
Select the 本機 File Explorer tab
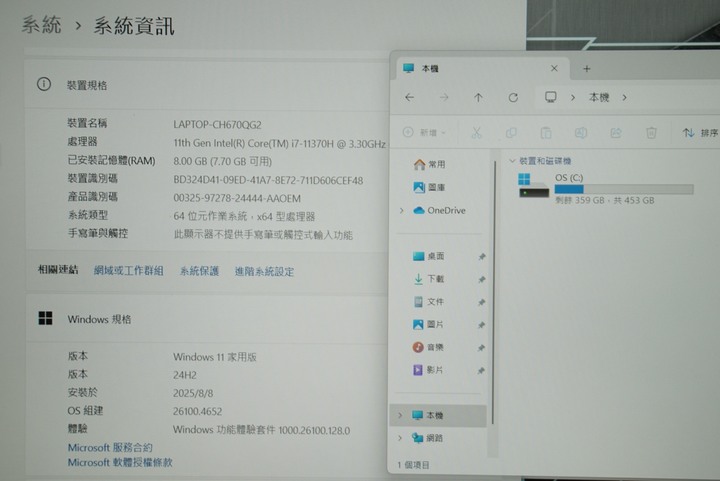(x=480, y=68)
